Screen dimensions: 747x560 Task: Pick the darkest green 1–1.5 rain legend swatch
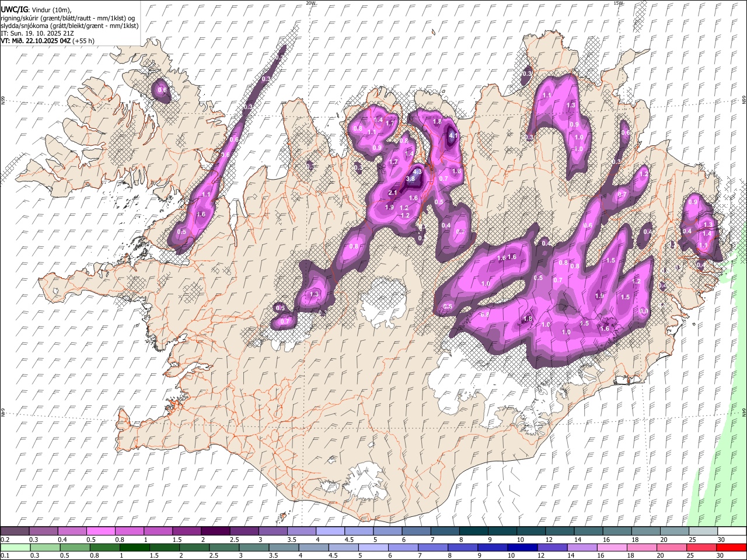click(x=134, y=548)
